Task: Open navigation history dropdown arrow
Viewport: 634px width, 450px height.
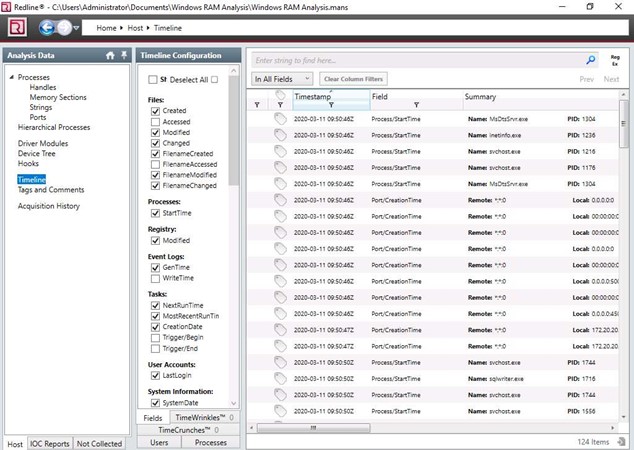Action: [x=75, y=28]
